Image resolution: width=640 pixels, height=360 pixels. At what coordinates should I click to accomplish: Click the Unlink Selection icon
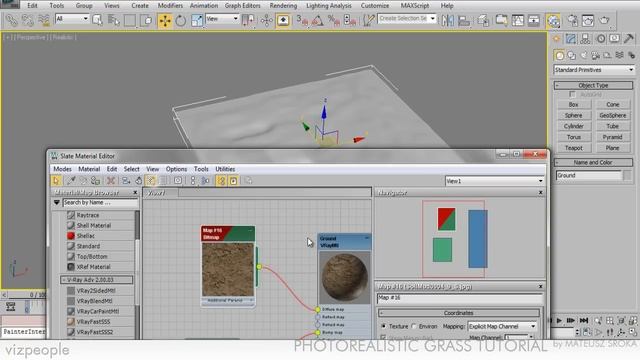tap(27, 20)
